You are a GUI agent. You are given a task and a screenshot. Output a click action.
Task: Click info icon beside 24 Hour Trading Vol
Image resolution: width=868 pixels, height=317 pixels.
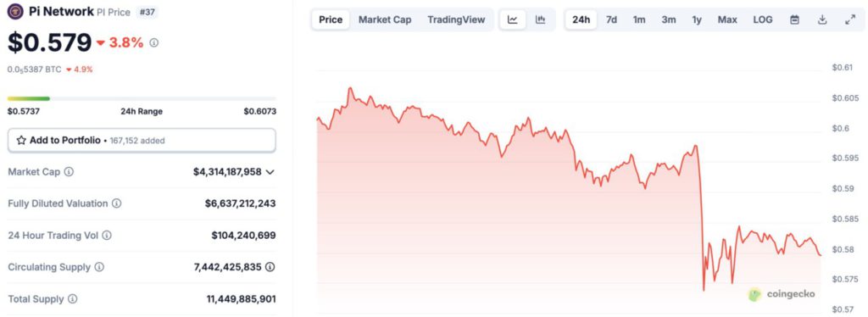tap(106, 236)
